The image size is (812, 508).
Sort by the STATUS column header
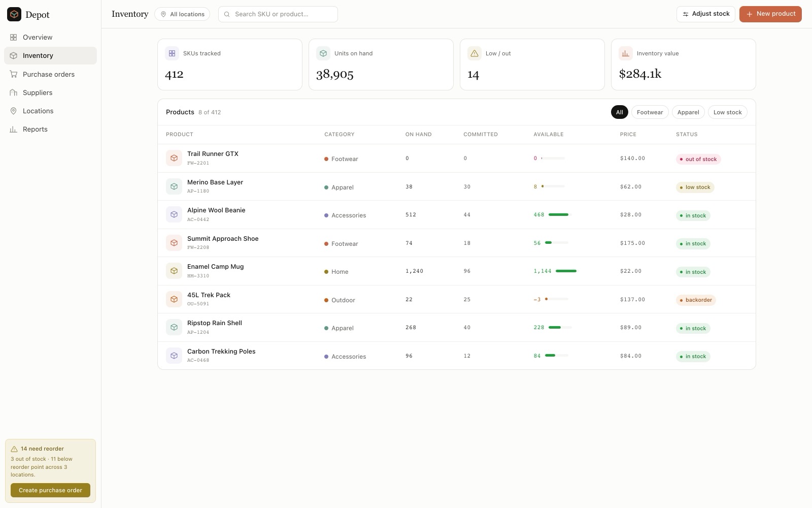[x=687, y=135]
